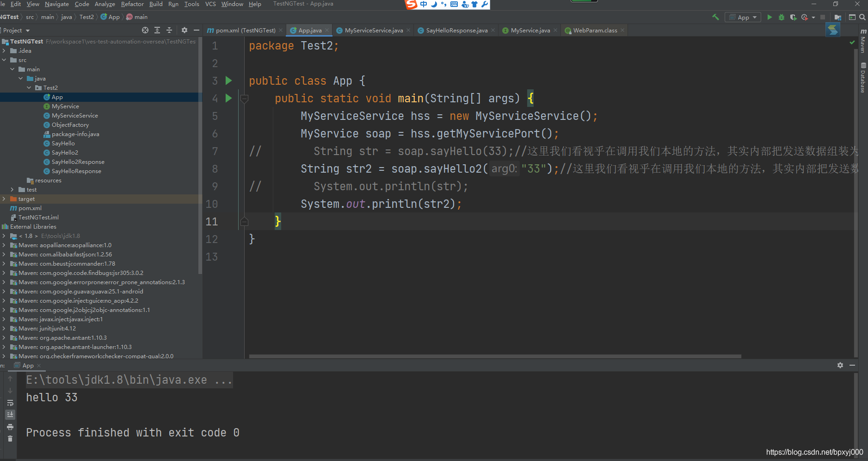Close the App run tab
868x461 pixels.
[39, 366]
